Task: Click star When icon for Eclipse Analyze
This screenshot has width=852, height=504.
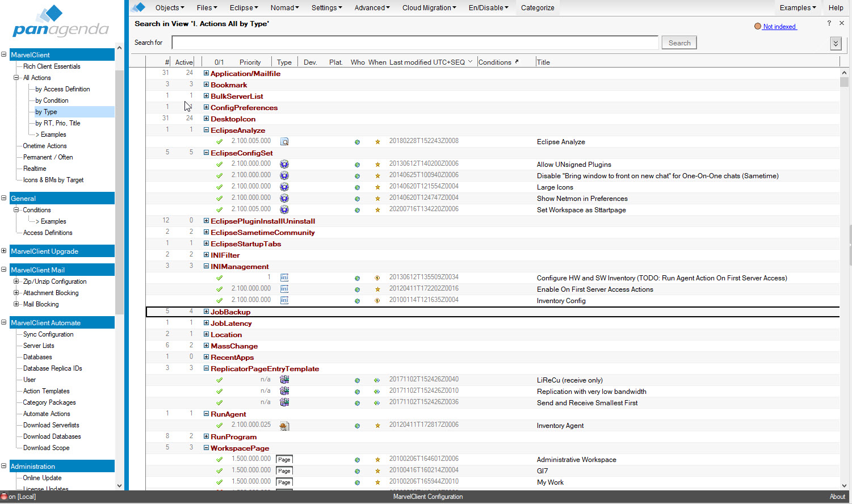Action: (377, 142)
